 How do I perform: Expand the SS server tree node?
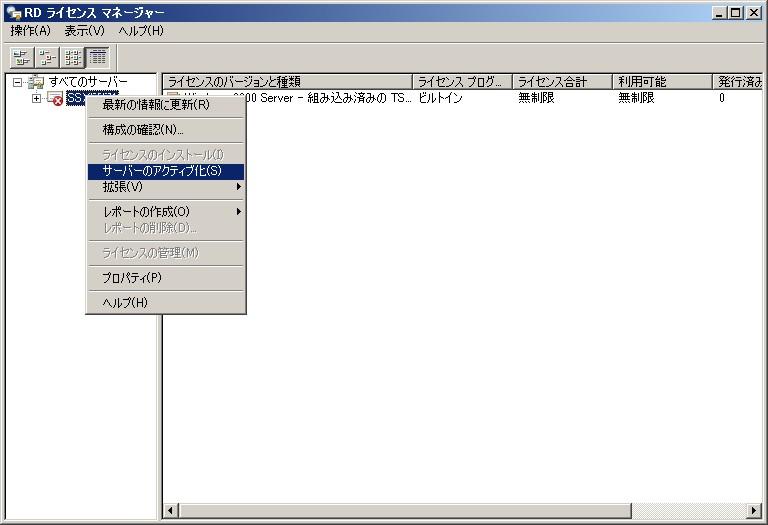[x=37, y=98]
